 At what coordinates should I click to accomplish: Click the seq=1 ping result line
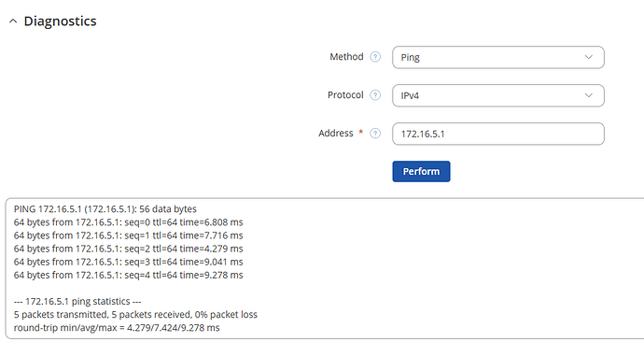pyautogui.click(x=128, y=235)
